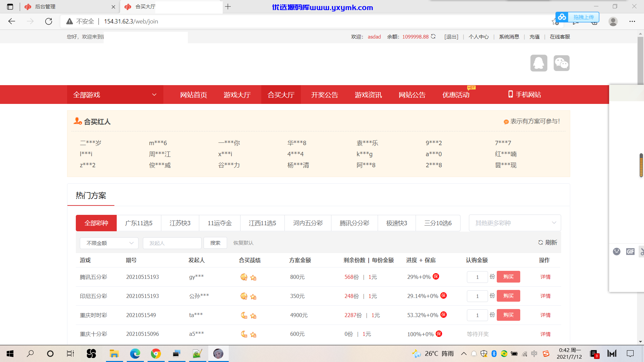This screenshot has height=362, width=644.
Task: Open the 合买大厅 navigation item
Action: (281, 95)
